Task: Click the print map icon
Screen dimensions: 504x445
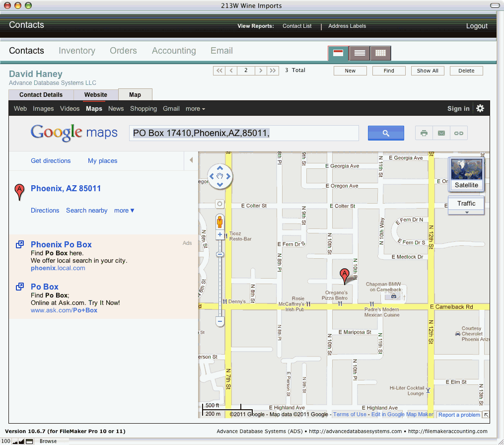Action: coord(424,133)
